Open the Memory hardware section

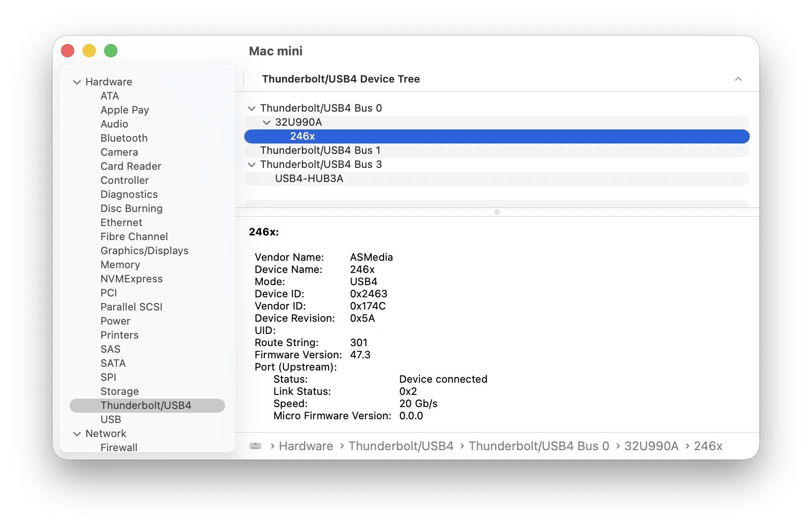[x=120, y=264]
